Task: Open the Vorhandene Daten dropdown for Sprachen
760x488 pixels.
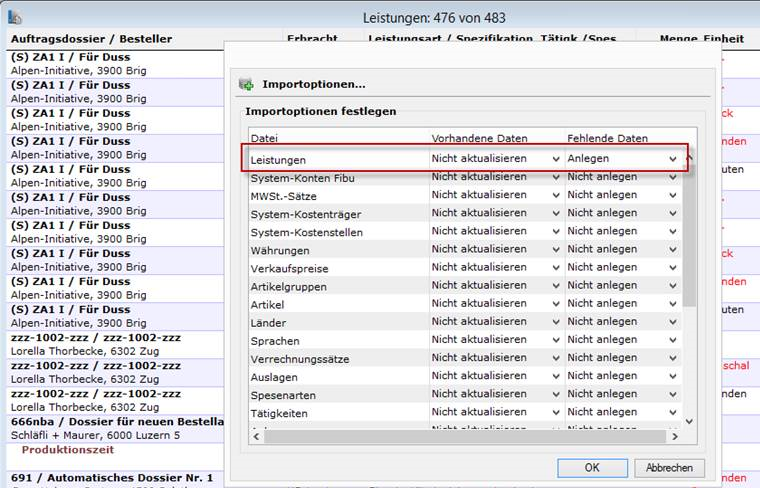Action: pyautogui.click(x=556, y=340)
